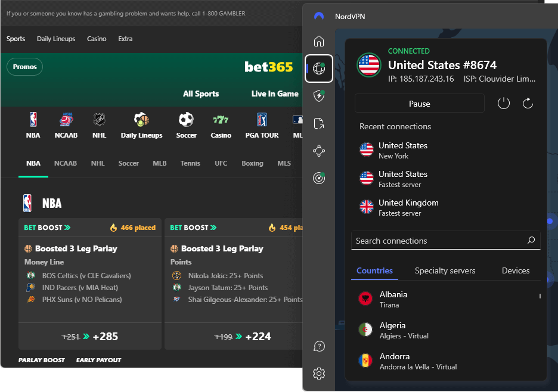The image size is (558, 392).
Task: Click the search magnifier icon in NordVPN
Action: 531,240
